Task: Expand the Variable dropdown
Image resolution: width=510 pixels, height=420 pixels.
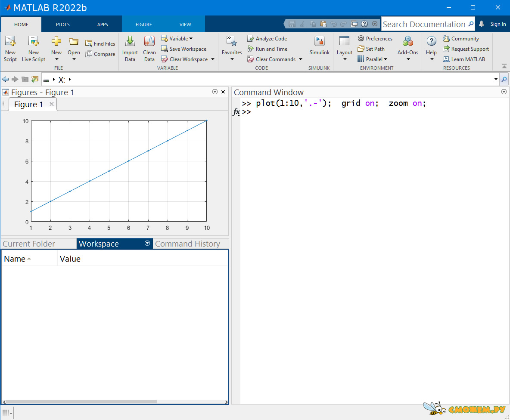Action: pyautogui.click(x=191, y=39)
